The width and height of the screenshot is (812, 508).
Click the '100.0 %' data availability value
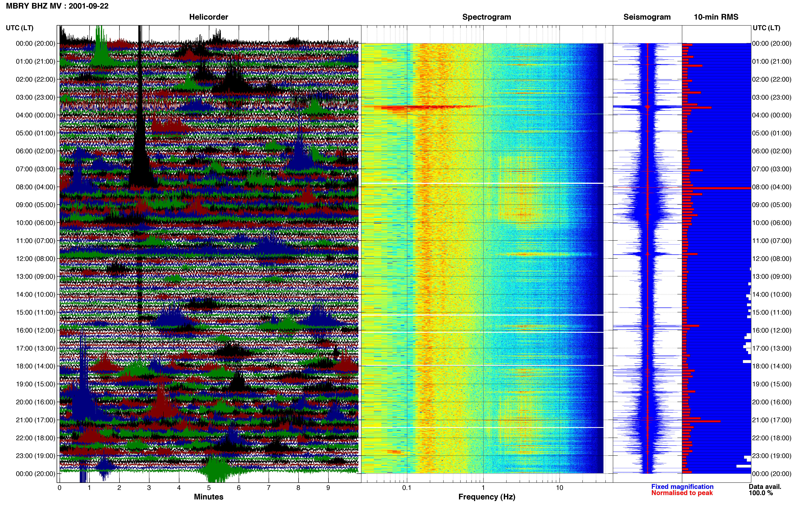761,493
